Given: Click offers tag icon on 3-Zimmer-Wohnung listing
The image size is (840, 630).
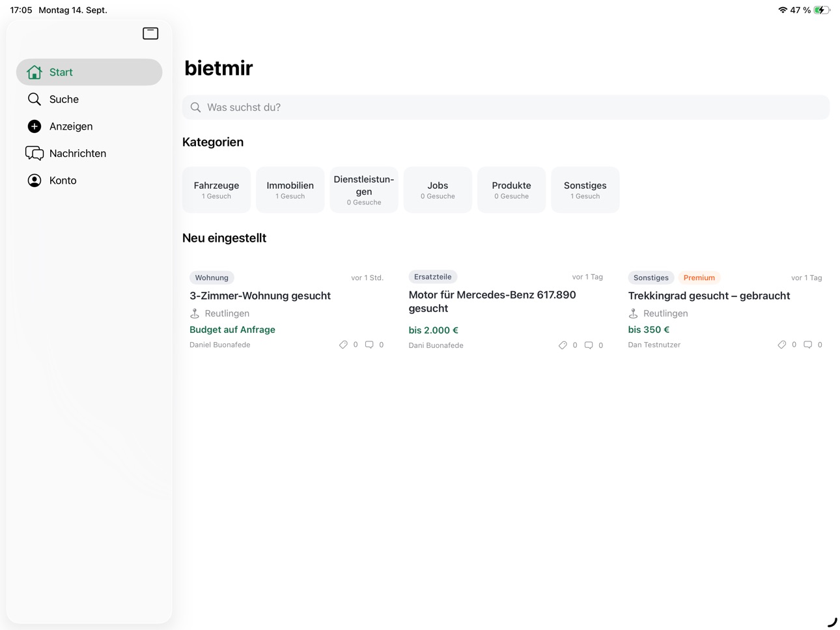Looking at the screenshot, I should (343, 345).
